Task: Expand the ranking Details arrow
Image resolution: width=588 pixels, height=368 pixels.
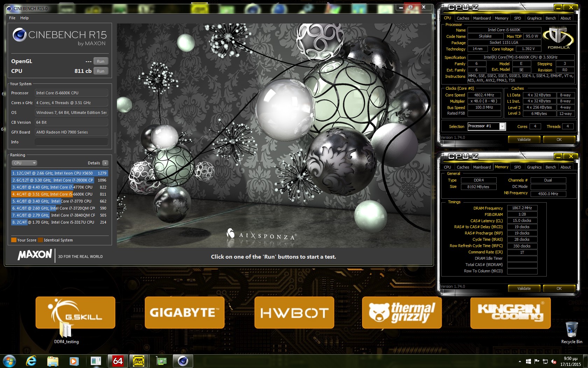Action: point(105,163)
